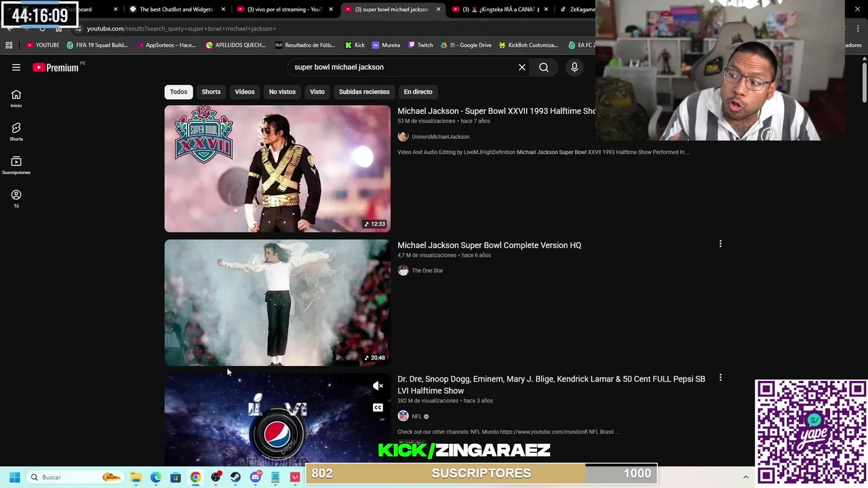
Task: Open the NFL channel avatar
Action: click(403, 416)
